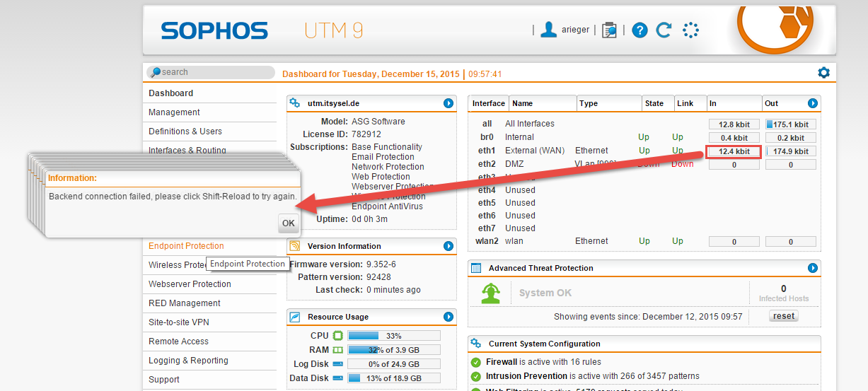The image size is (868, 391).
Task: Click the License ID value 782912
Action: click(366, 134)
